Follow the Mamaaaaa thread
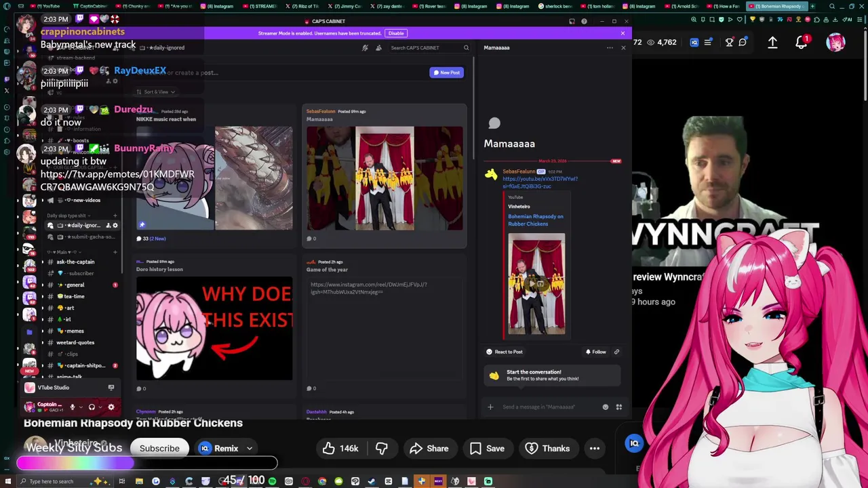The width and height of the screenshot is (868, 488). pos(595,352)
